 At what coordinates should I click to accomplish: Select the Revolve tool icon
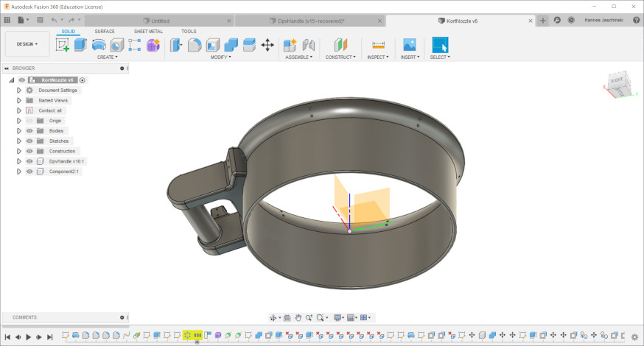[99, 45]
